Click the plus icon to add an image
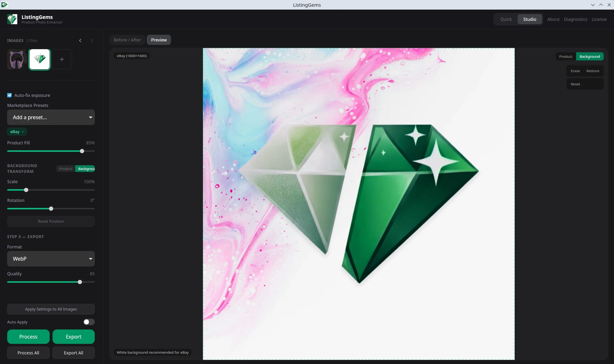This screenshot has height=364, width=614. tap(62, 59)
